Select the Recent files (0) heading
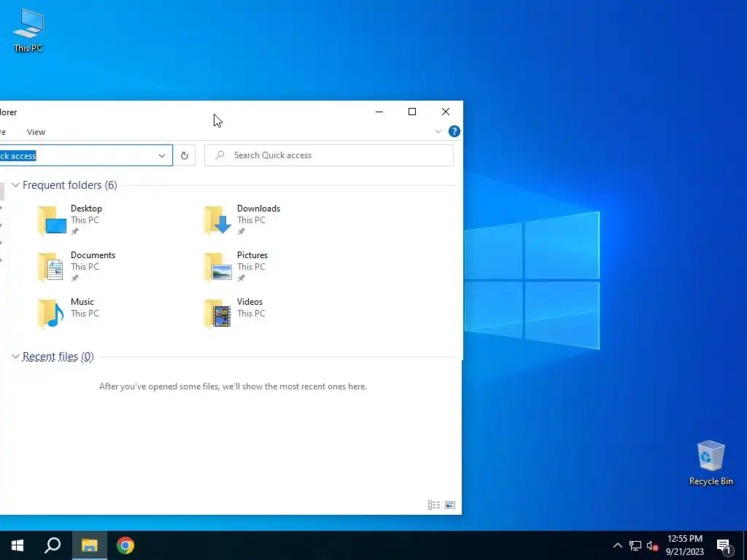Screen dimensions: 747x560 tap(58, 356)
